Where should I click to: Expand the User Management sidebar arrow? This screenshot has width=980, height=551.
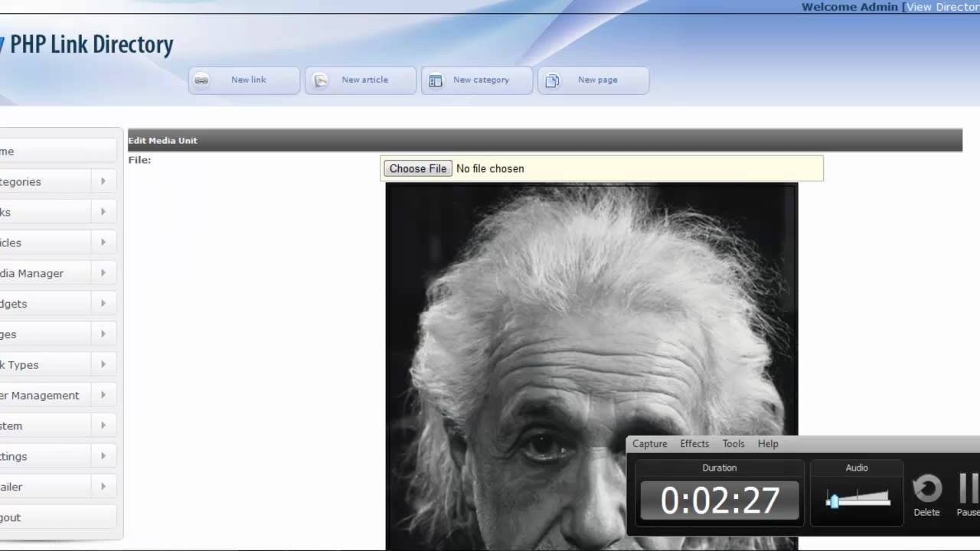click(103, 396)
